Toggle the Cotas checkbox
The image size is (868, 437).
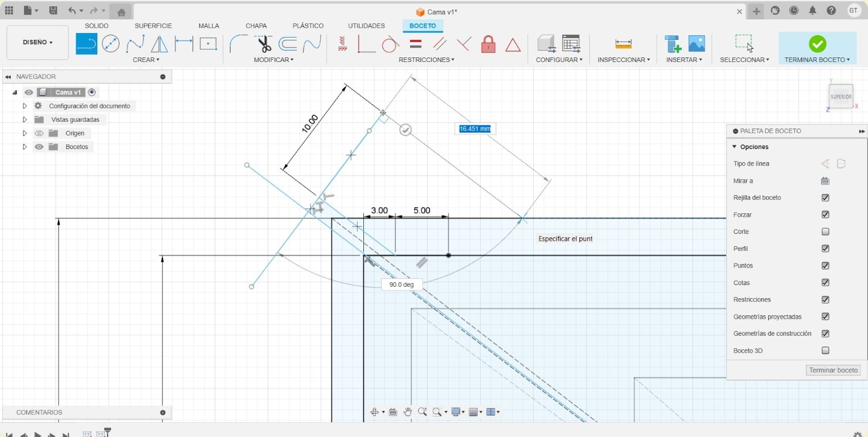[825, 283]
